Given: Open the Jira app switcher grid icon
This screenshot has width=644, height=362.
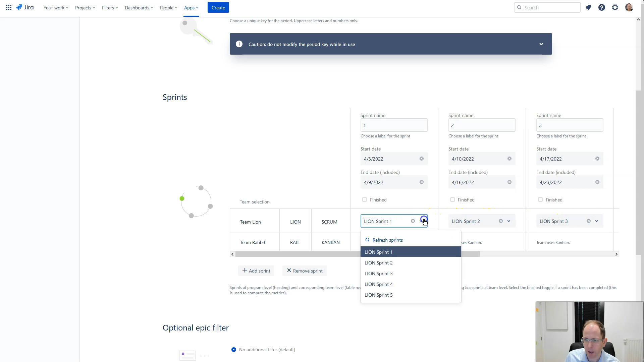Looking at the screenshot, I should tap(9, 7).
